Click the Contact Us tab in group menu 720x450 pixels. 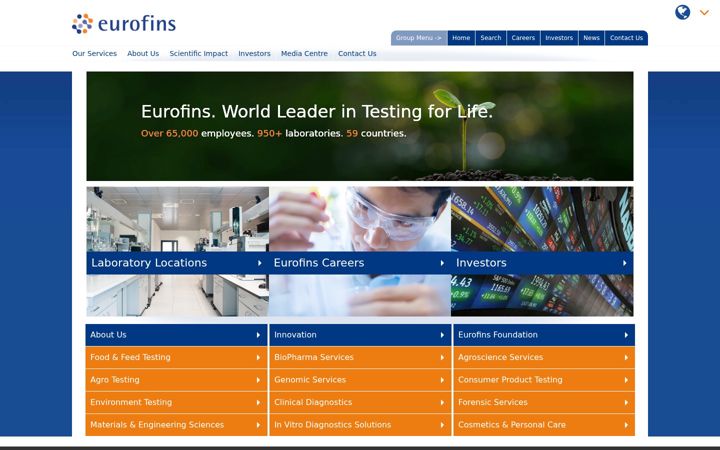(x=626, y=38)
